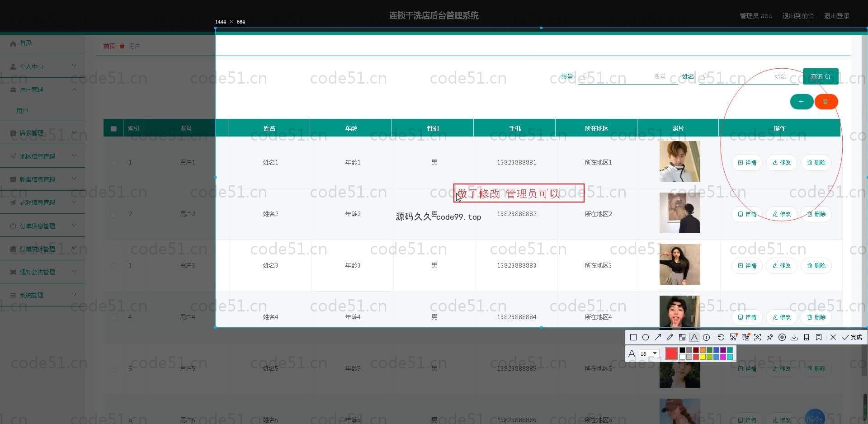The width and height of the screenshot is (868, 424).
Task: Tick the checkbox for row 用户3
Action: (x=113, y=266)
